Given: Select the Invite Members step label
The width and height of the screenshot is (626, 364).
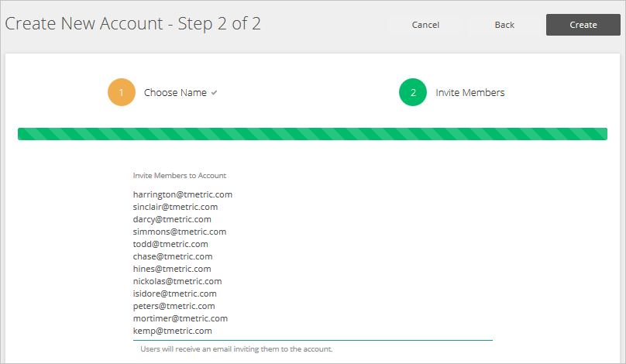Looking at the screenshot, I should click(x=470, y=93).
